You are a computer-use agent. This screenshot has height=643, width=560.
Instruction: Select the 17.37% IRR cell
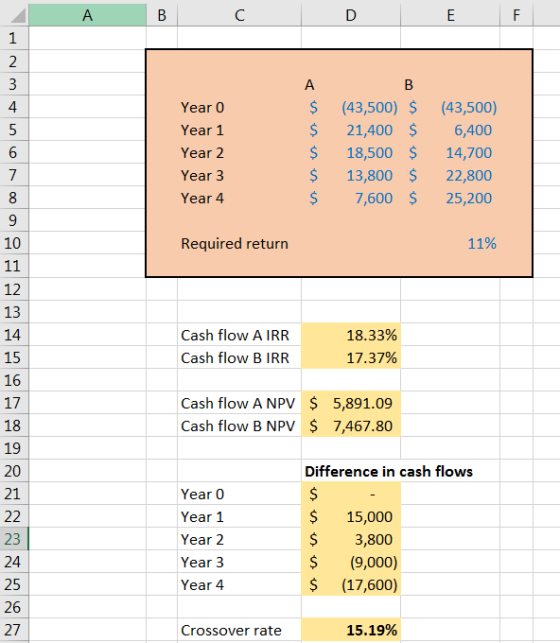[x=351, y=358]
